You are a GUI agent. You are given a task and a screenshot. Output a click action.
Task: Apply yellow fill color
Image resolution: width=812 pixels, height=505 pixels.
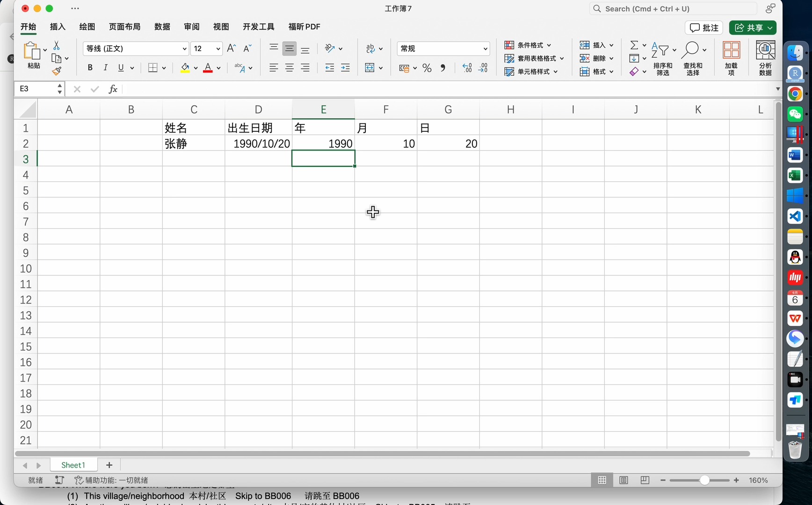coord(185,68)
